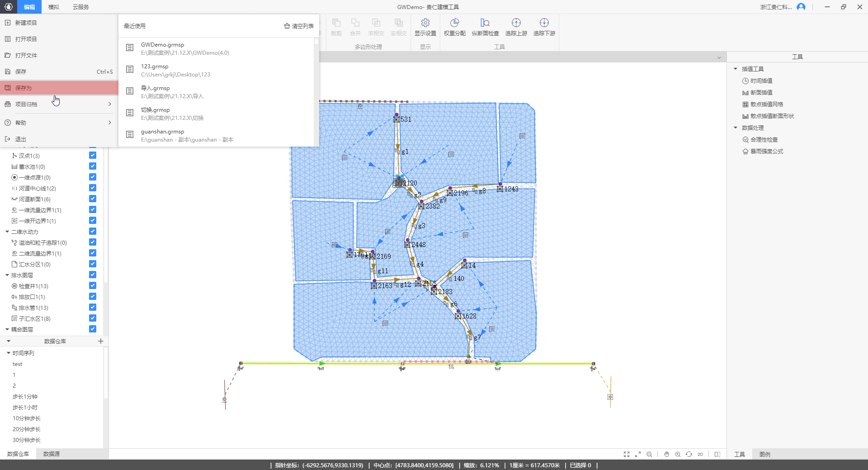Collapse the 二维水动力 tree group
This screenshot has width=868, height=470.
pyautogui.click(x=7, y=232)
